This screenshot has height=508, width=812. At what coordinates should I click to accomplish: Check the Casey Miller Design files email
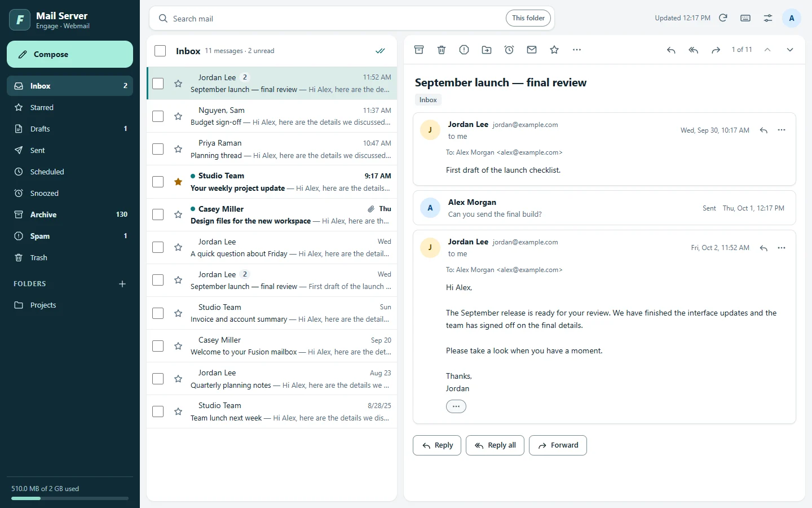(x=158, y=214)
